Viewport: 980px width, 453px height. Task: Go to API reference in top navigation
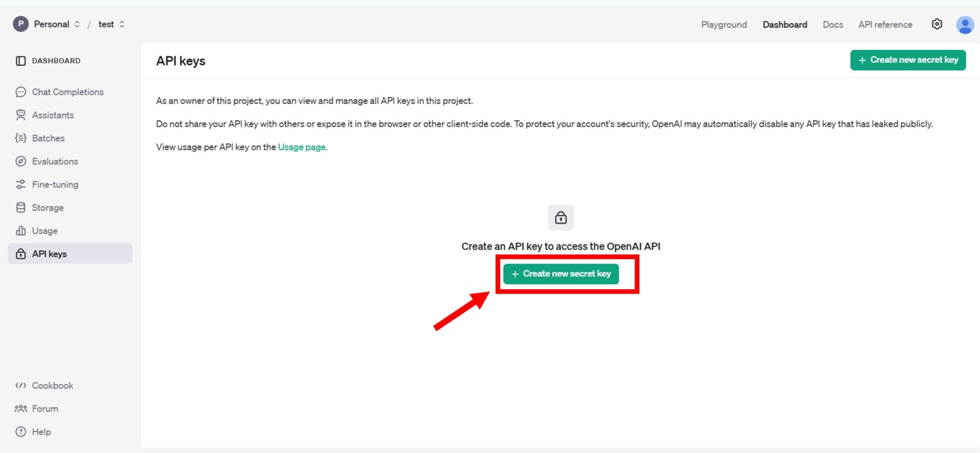point(885,25)
